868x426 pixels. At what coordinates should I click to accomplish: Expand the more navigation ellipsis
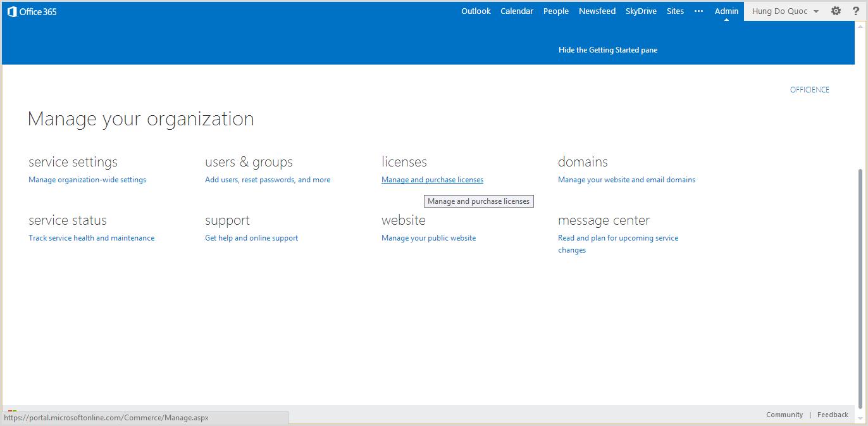click(x=699, y=11)
